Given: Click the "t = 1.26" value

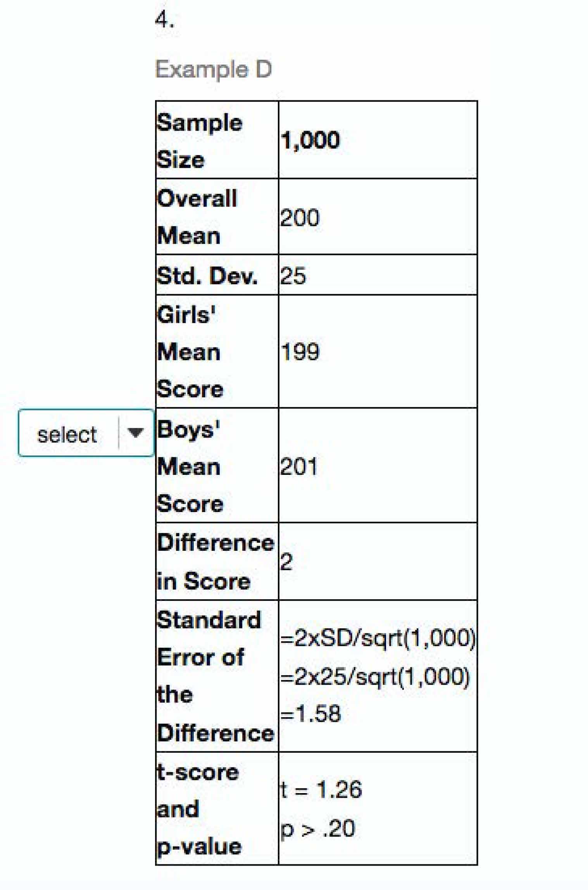Looking at the screenshot, I should click(x=321, y=790).
